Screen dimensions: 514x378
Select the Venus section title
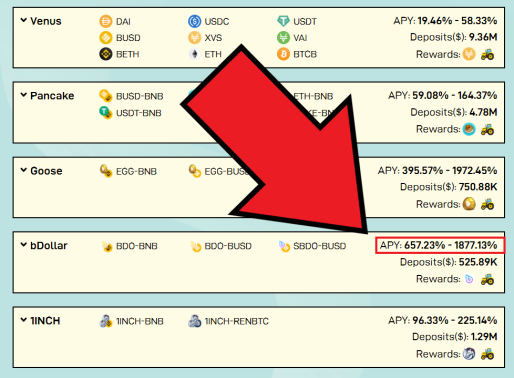coord(46,21)
